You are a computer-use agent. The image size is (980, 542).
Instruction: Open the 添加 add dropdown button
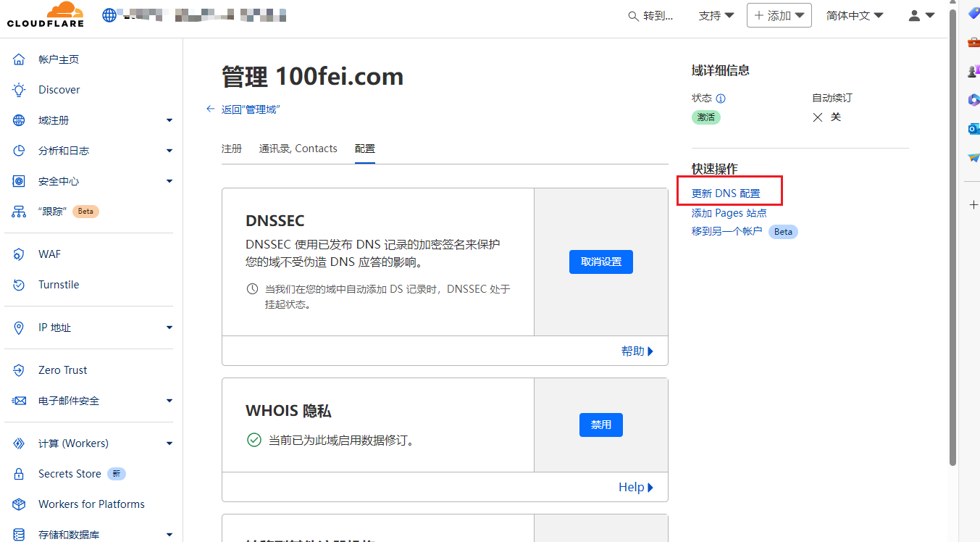779,15
